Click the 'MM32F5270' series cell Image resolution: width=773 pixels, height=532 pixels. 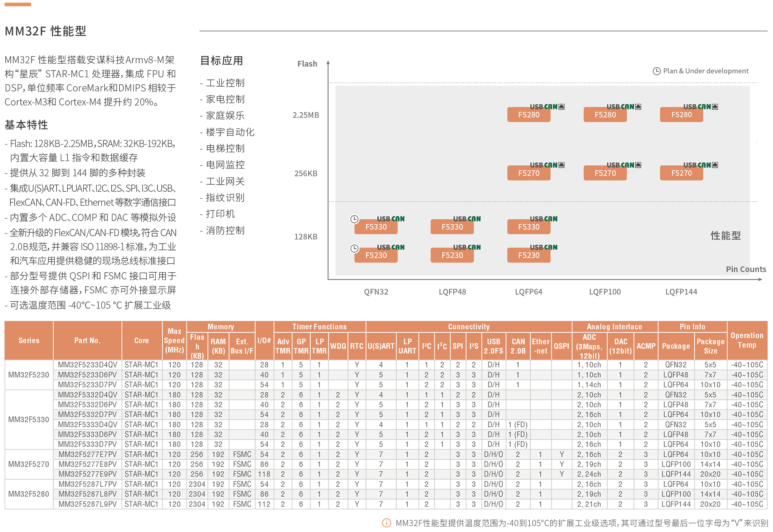click(29, 464)
